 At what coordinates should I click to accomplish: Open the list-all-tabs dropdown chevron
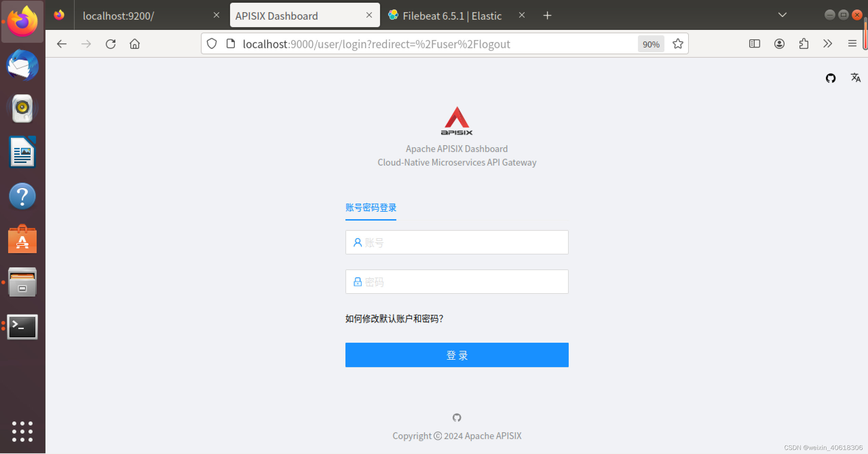781,15
